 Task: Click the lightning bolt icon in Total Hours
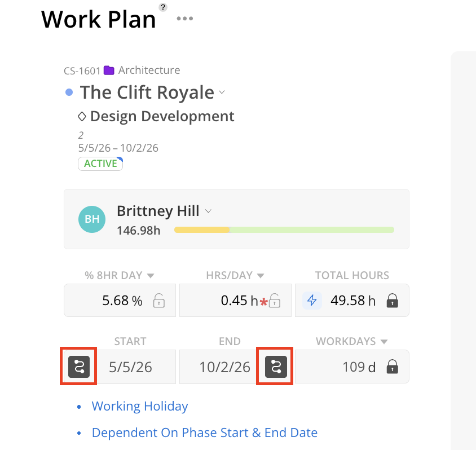pos(312,301)
